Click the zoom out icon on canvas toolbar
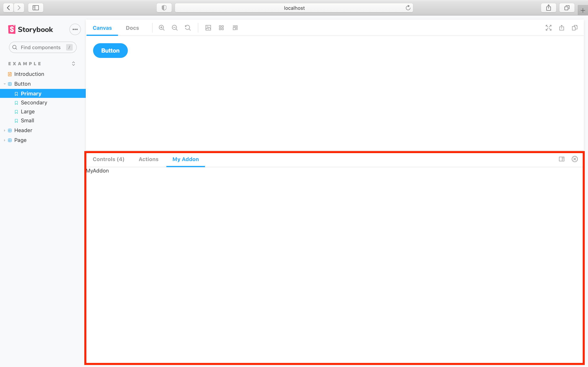588x367 pixels. (174, 28)
